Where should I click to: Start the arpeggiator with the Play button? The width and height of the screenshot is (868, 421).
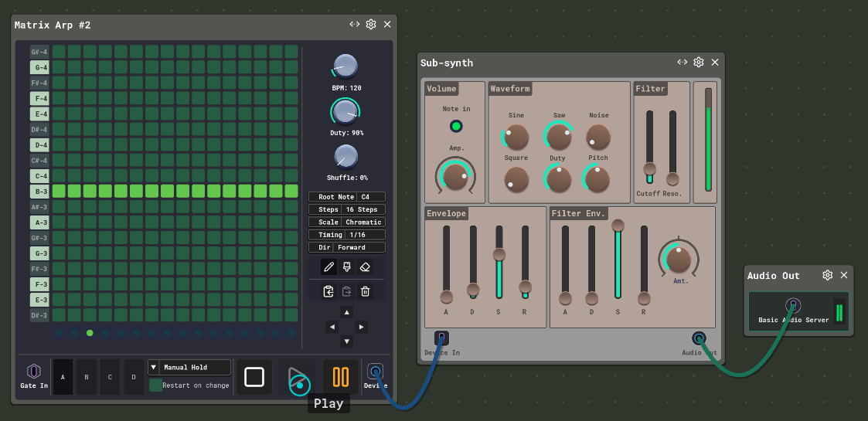pos(298,377)
